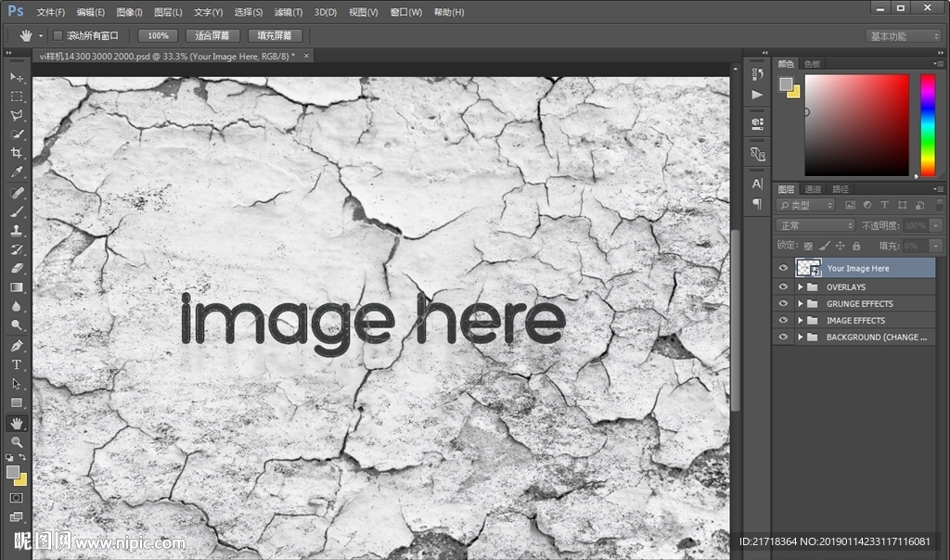
Task: Select the Dodge tool
Action: 17,325
